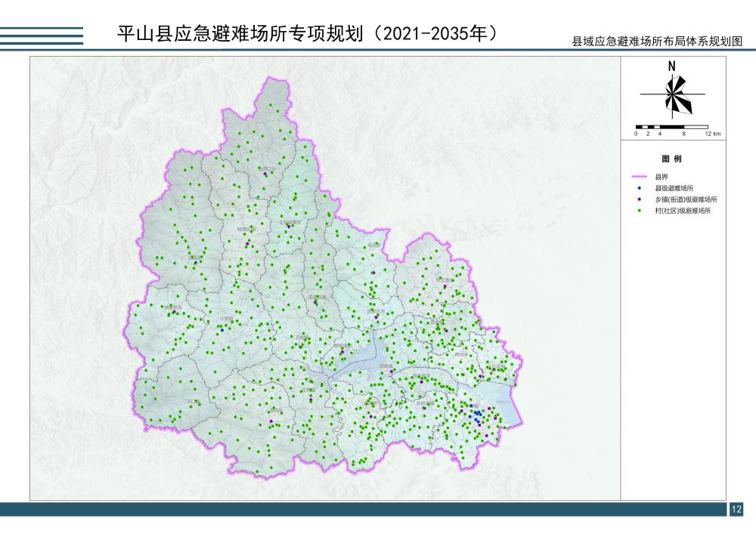Click the blue dot symbol in legend
Viewport: 756px width, 534px height.
coord(640,187)
